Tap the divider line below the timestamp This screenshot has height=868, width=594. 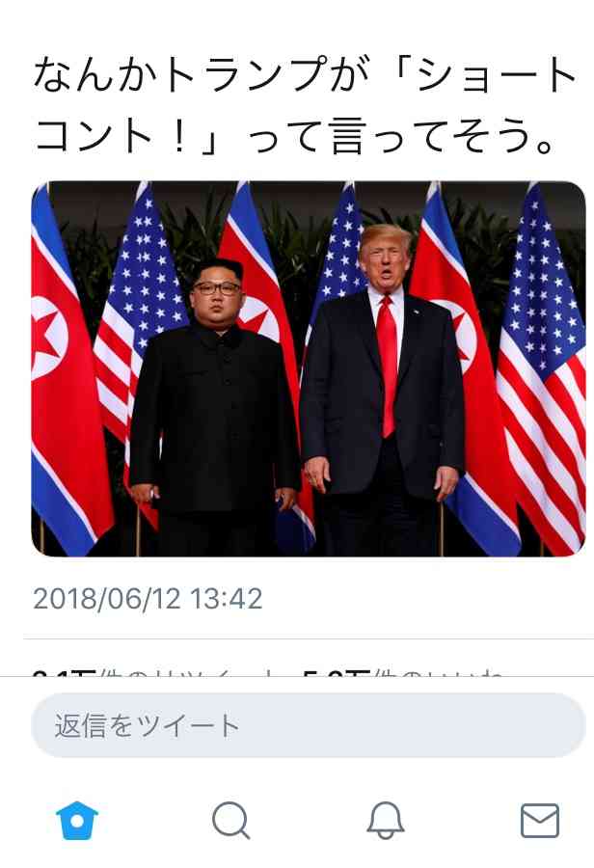309,638
